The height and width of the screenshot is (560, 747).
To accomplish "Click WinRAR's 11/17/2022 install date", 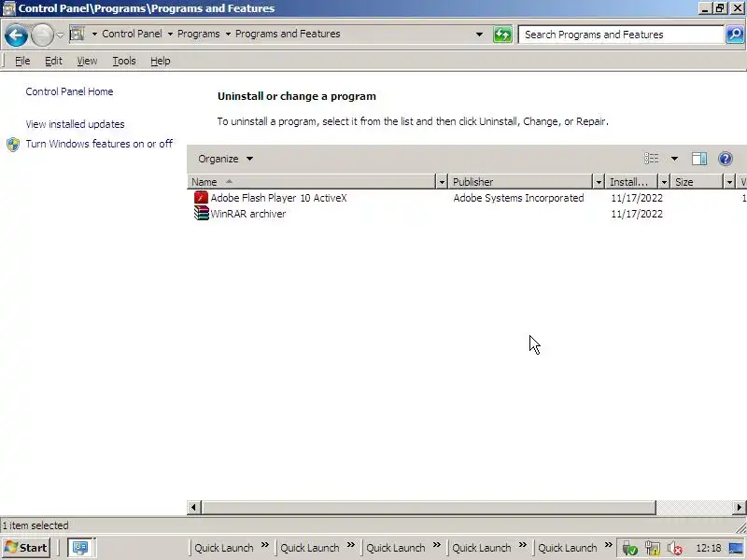I will pos(637,214).
